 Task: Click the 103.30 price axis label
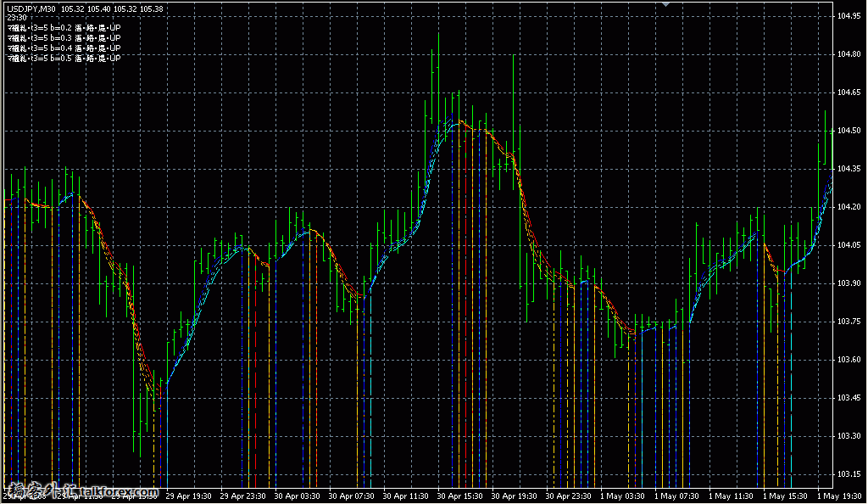pyautogui.click(x=849, y=436)
